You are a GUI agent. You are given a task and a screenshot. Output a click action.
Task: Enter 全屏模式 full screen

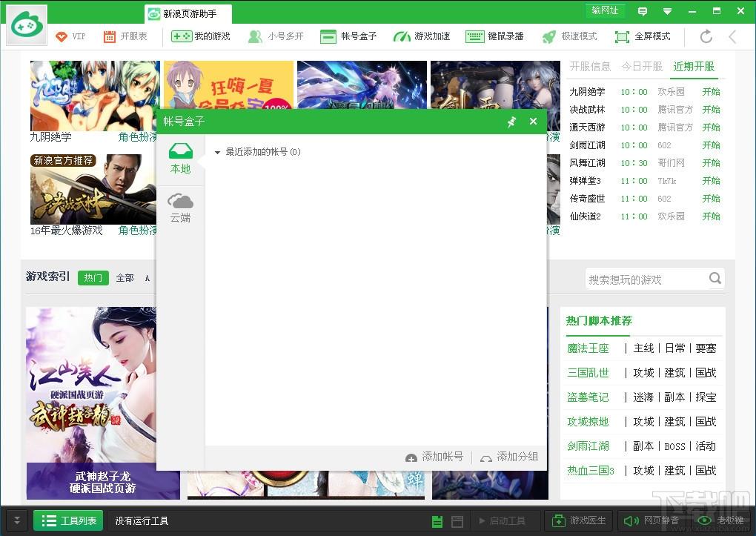[643, 36]
